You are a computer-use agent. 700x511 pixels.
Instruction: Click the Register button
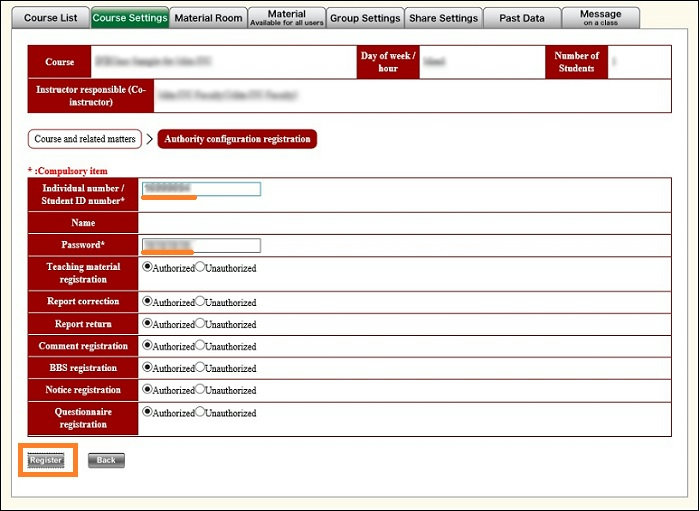click(47, 460)
